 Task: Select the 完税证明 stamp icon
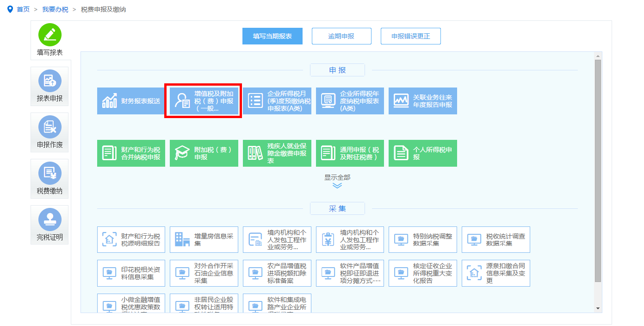coord(50,225)
